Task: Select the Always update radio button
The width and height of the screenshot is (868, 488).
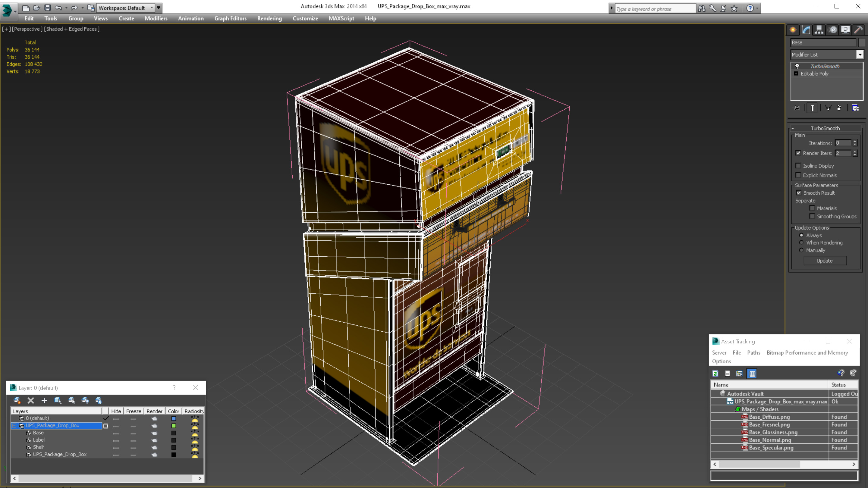Action: (802, 235)
